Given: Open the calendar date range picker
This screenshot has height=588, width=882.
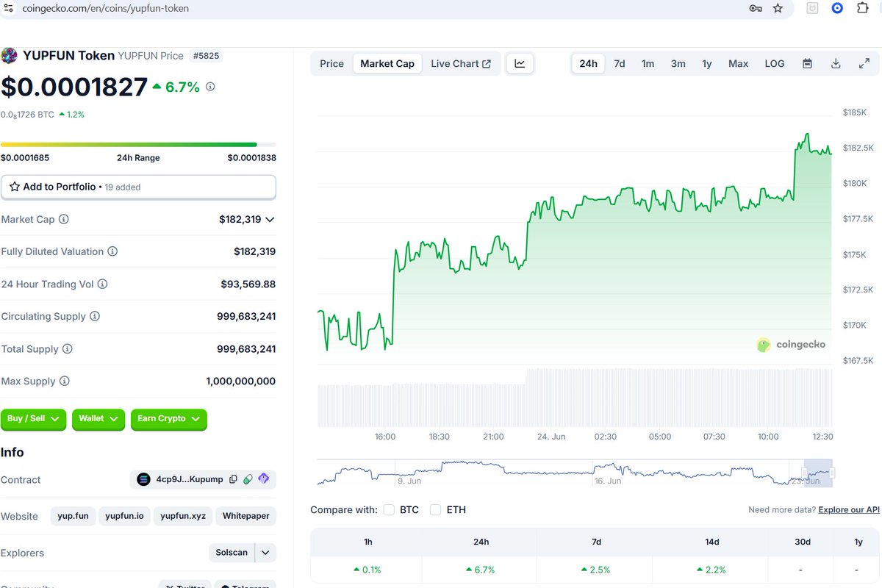Looking at the screenshot, I should tap(807, 64).
